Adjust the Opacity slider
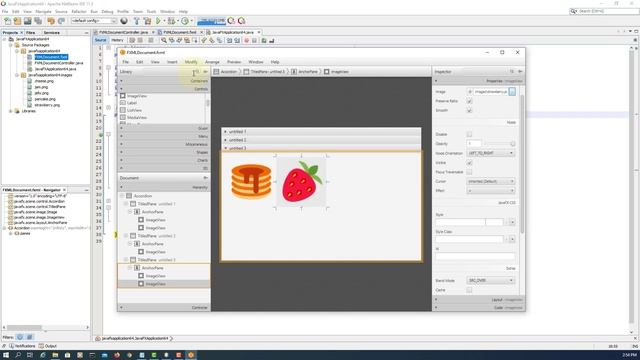 (x=499, y=144)
